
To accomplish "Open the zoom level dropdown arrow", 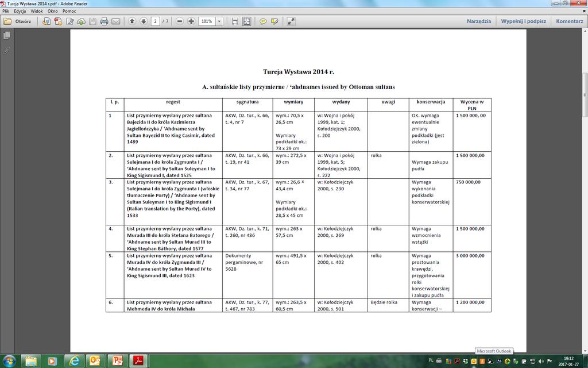I will click(x=219, y=21).
